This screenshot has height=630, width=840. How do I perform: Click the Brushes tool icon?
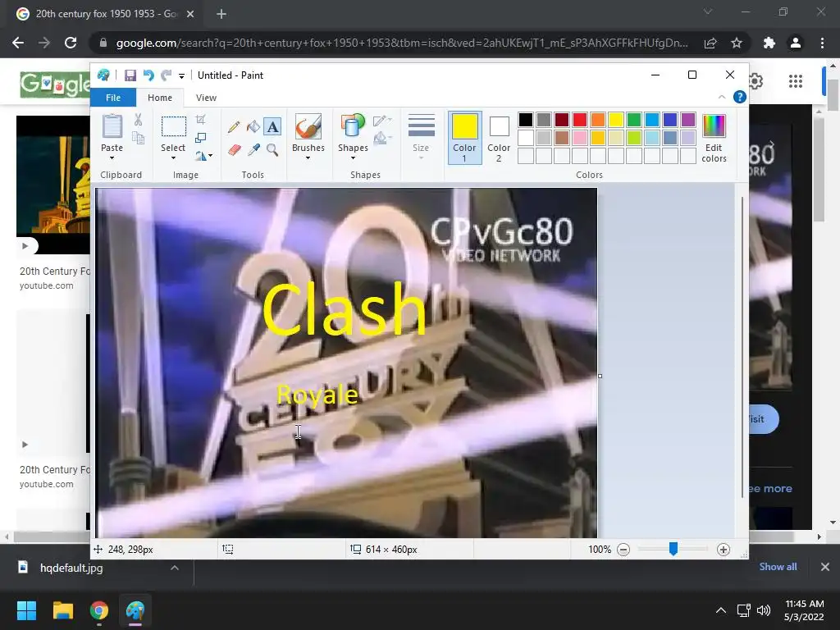(x=308, y=127)
